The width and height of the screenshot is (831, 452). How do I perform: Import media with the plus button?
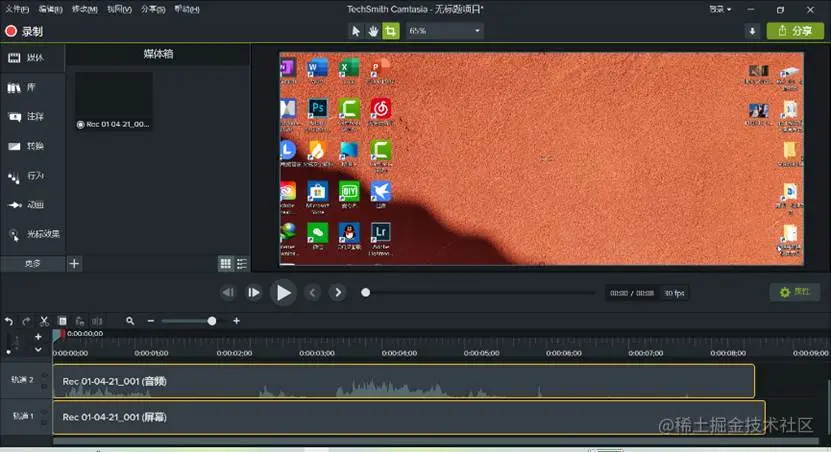coord(74,263)
